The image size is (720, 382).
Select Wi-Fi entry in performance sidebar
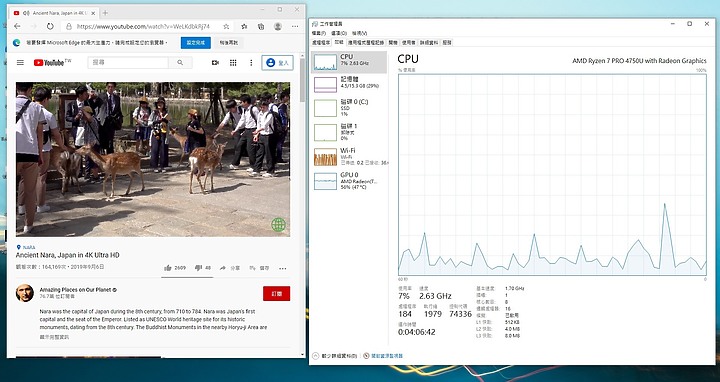(349, 156)
